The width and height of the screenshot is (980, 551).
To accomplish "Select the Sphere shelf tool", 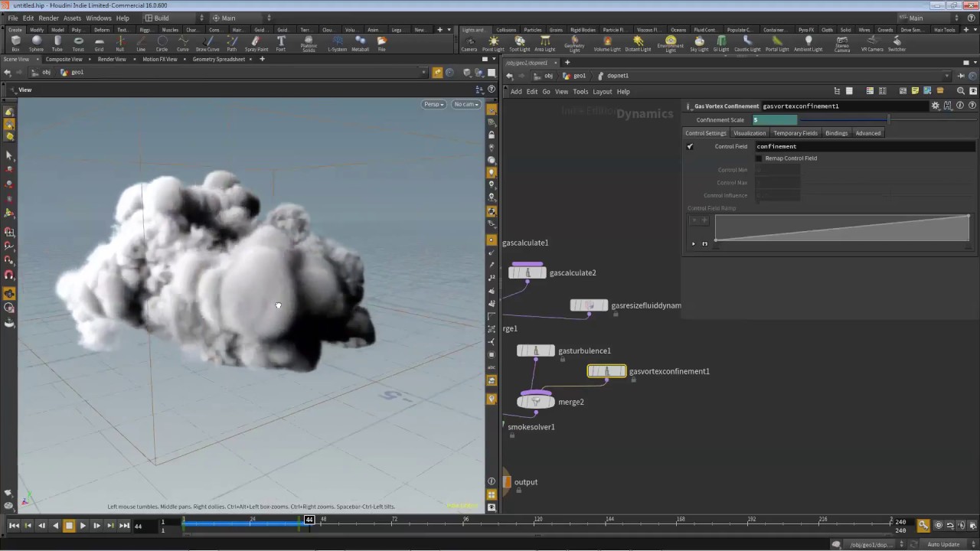I will pos(36,43).
